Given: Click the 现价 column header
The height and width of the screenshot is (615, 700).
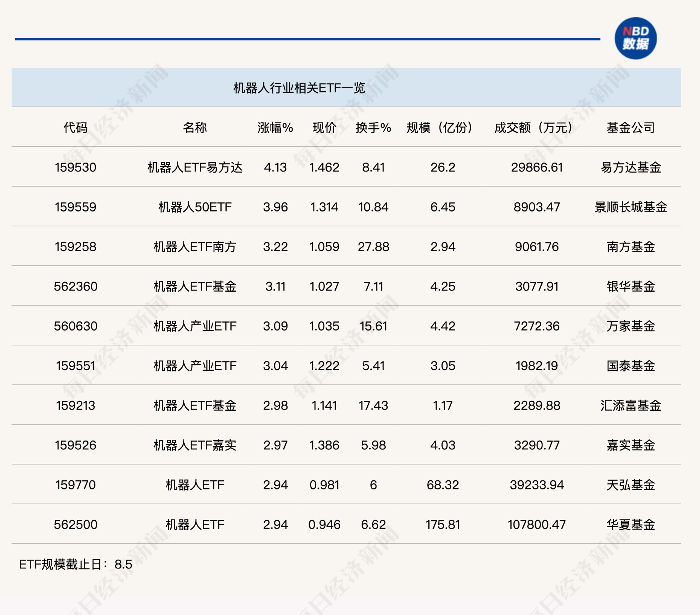Looking at the screenshot, I should coord(324,128).
